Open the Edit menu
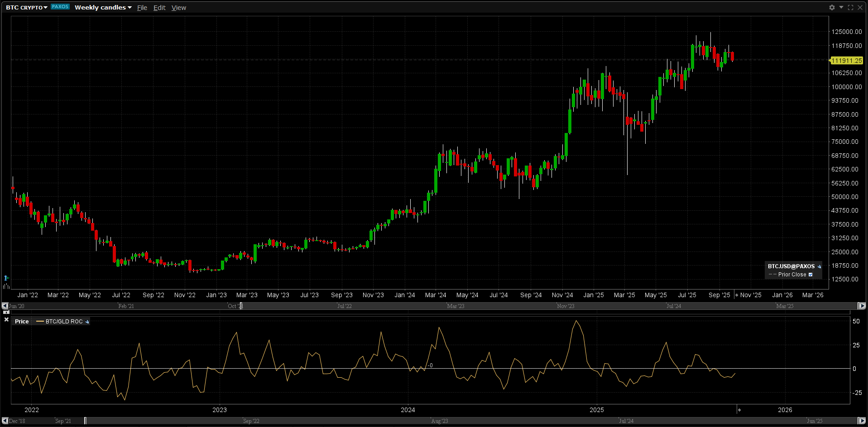The width and height of the screenshot is (868, 427). tap(159, 8)
